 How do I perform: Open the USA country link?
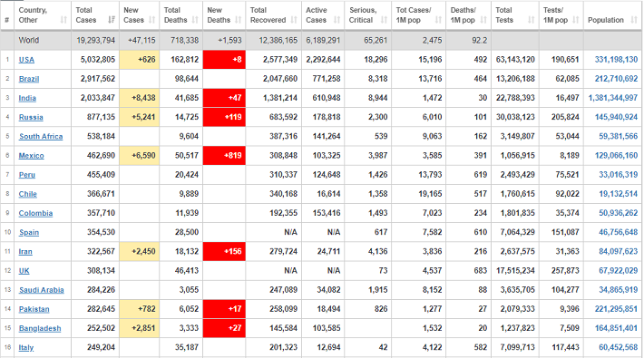click(x=26, y=60)
